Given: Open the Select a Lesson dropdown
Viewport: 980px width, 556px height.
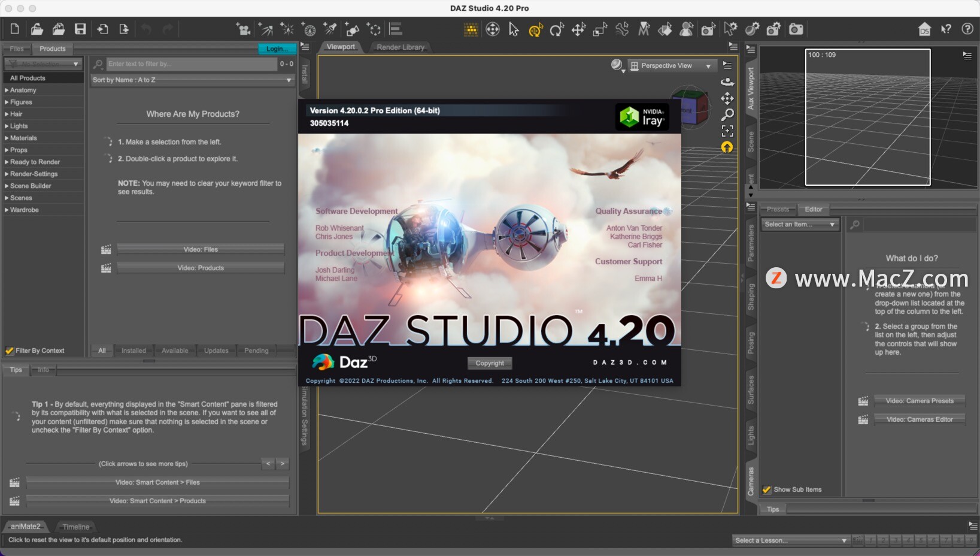Looking at the screenshot, I should [x=791, y=540].
